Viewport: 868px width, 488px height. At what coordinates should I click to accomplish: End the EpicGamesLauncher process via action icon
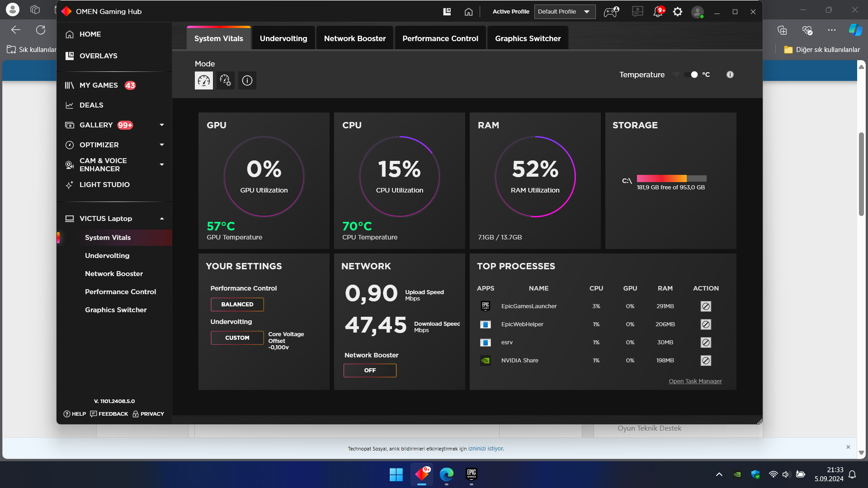point(705,306)
